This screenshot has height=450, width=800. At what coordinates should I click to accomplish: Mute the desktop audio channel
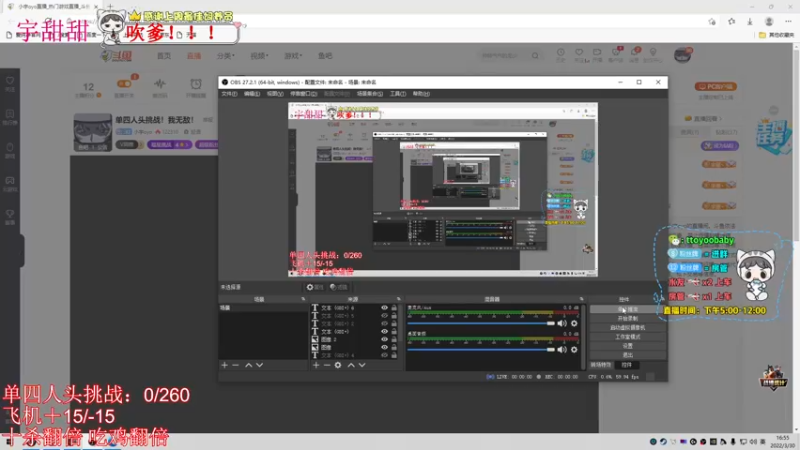click(x=562, y=349)
